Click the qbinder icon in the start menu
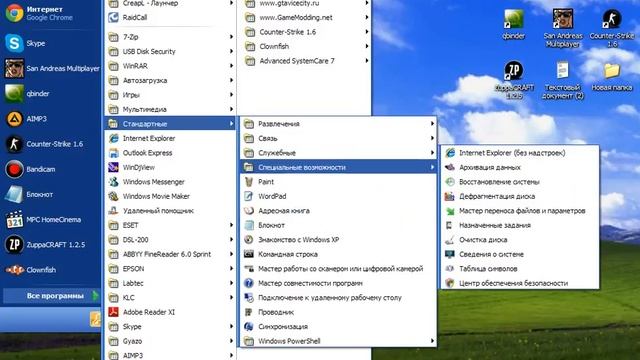Screen dimensions: 640x360 pos(14,93)
